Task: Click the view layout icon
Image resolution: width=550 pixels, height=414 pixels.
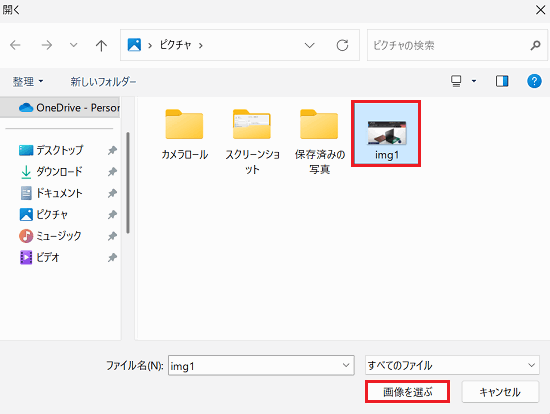Action: pyautogui.click(x=456, y=81)
